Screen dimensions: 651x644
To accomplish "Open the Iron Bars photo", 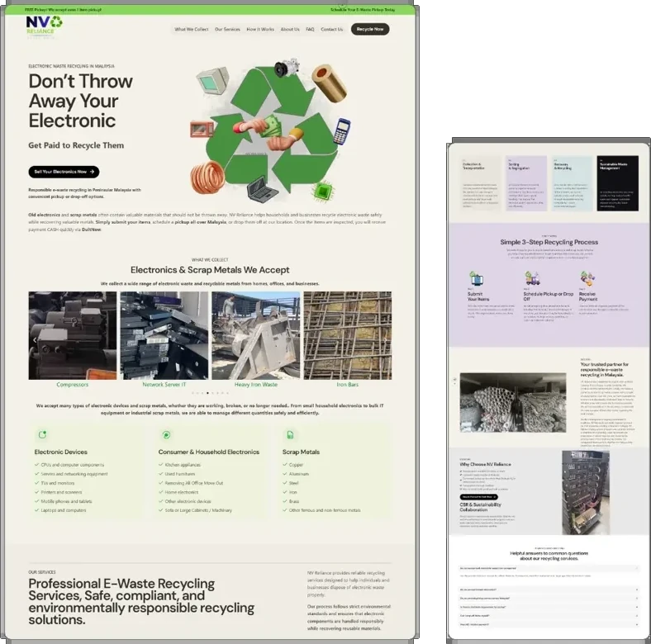I will click(348, 335).
